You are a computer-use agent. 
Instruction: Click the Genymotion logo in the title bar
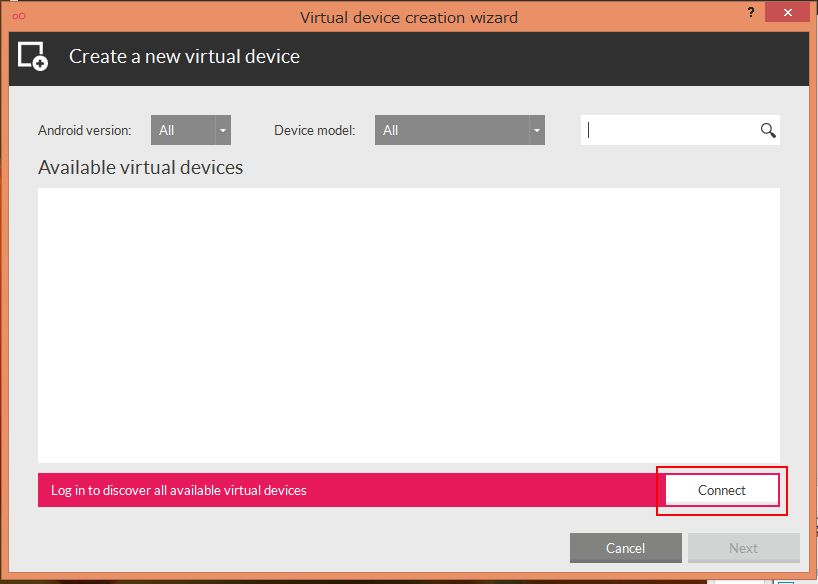coord(19,16)
